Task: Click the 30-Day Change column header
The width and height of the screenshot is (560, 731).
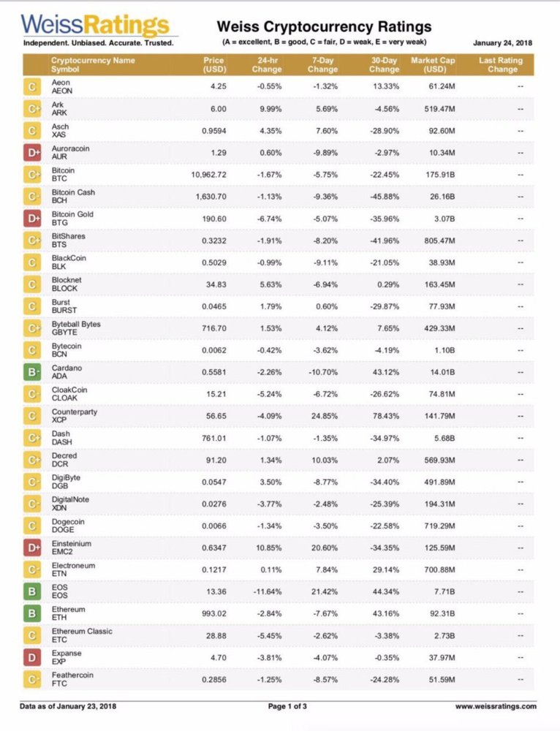Action: tap(384, 64)
